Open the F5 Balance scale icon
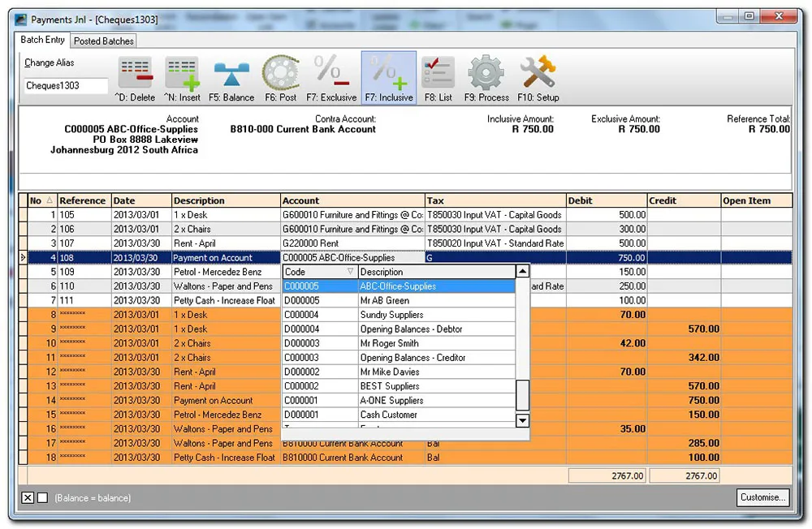The width and height of the screenshot is (812, 529). point(231,74)
